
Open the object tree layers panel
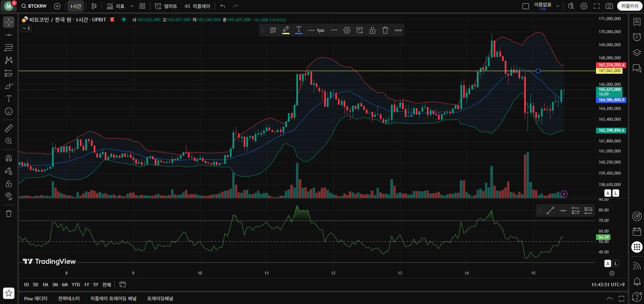[x=637, y=53]
